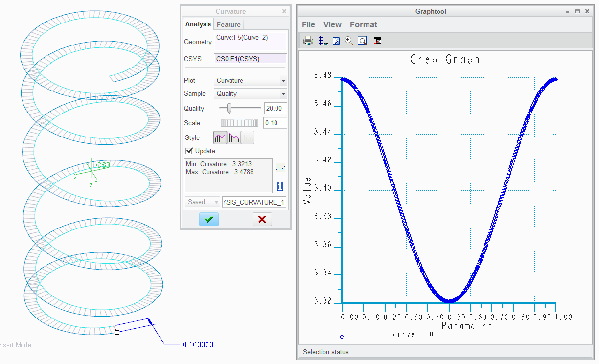Click the Min. Curvature : 3.3213 result

[x=219, y=164]
